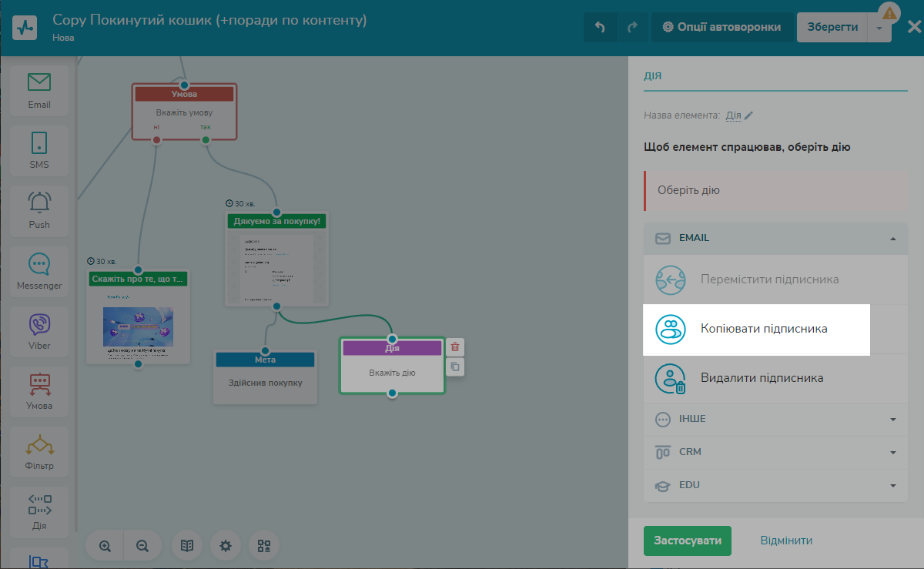924x569 pixels.
Task: Duplicate the Дія node with copy icon
Action: click(x=455, y=367)
